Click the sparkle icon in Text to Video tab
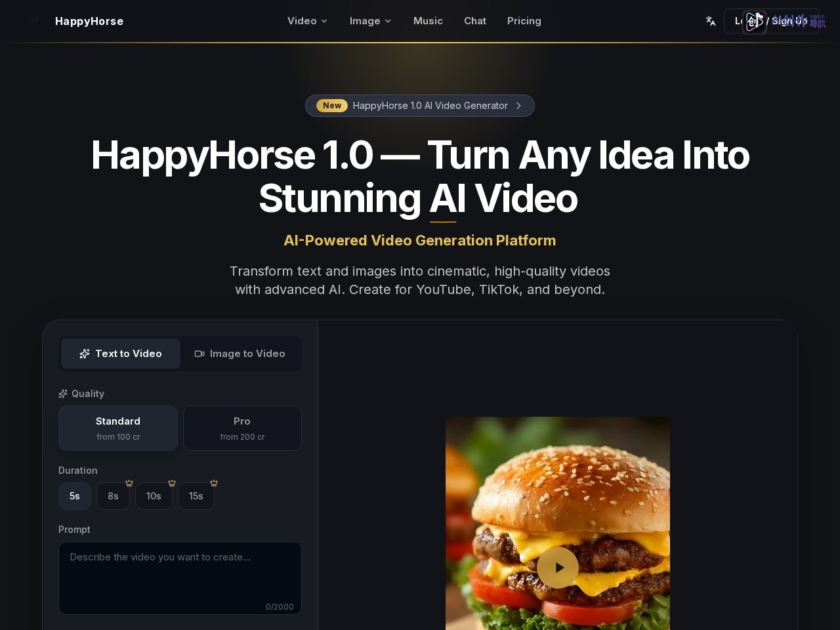 (x=85, y=354)
